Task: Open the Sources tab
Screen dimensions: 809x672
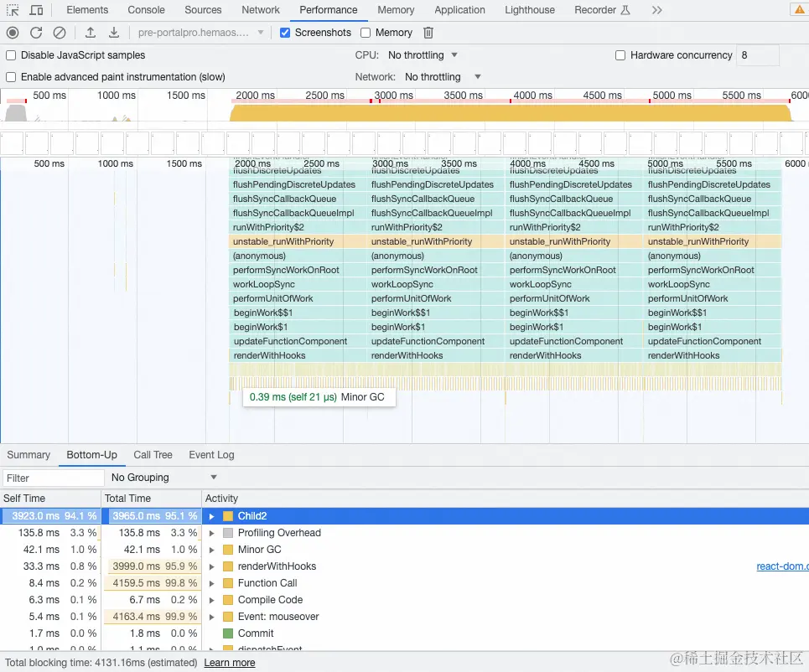Action: pyautogui.click(x=203, y=10)
